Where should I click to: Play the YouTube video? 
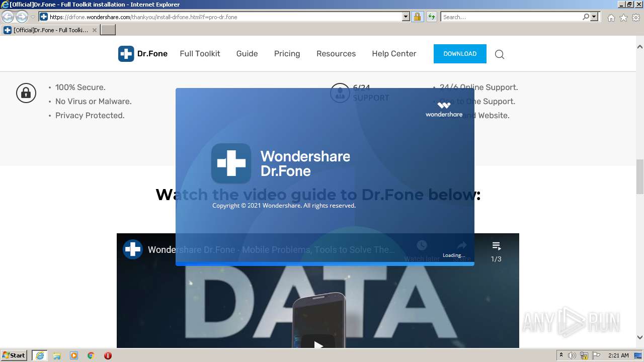(318, 344)
